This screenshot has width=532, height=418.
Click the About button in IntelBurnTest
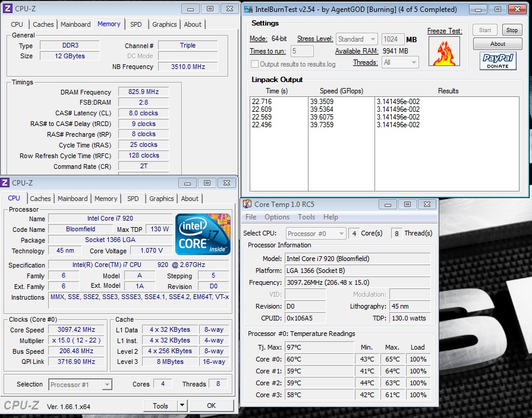point(498,44)
